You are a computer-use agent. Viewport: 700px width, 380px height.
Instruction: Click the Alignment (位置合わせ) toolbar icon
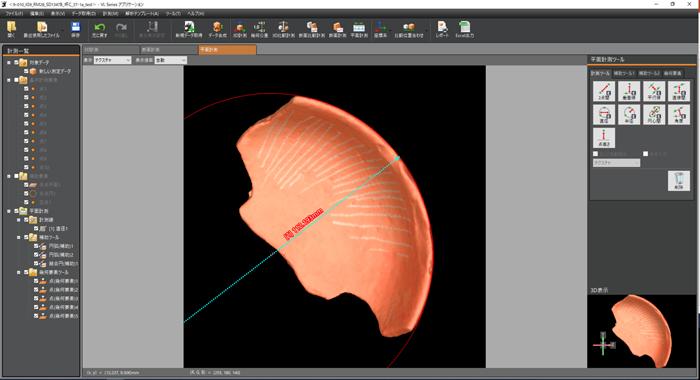(408, 29)
